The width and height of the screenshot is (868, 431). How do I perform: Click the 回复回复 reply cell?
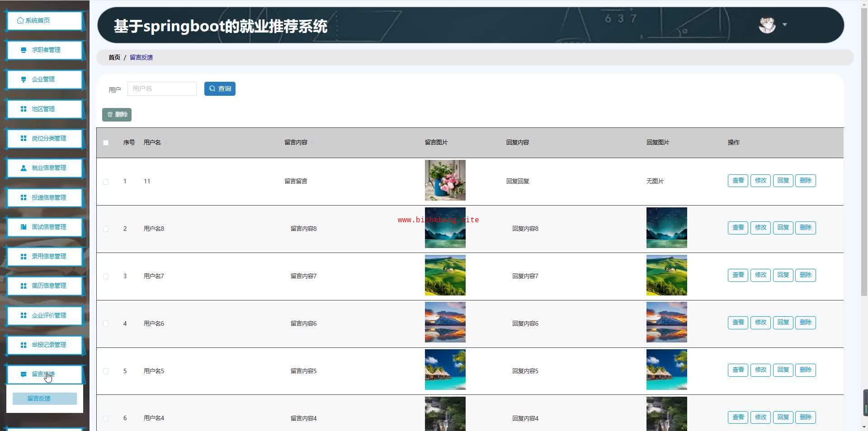coord(517,181)
